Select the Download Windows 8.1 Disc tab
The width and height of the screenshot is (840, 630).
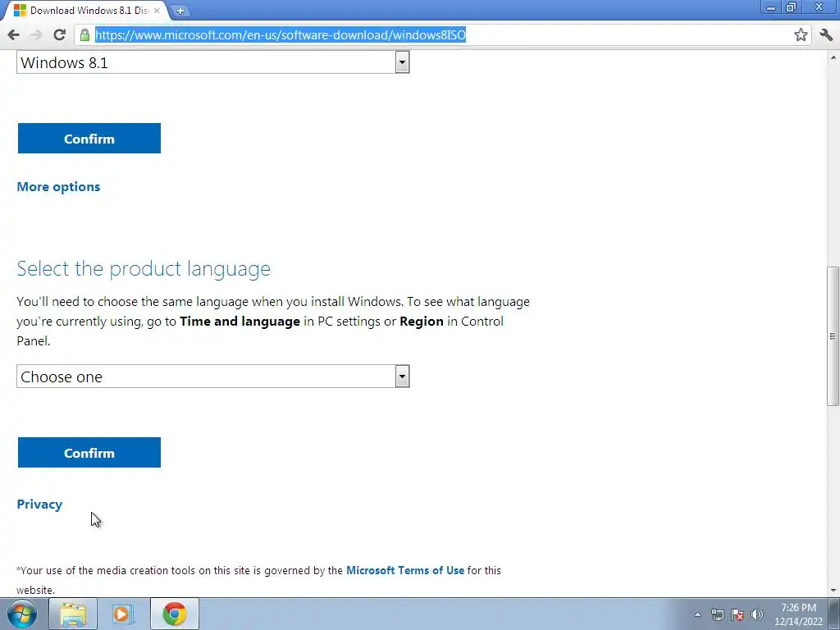pos(85,10)
